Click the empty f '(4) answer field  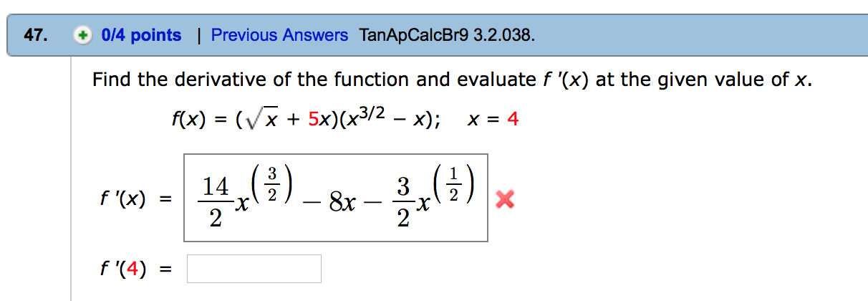click(x=254, y=269)
